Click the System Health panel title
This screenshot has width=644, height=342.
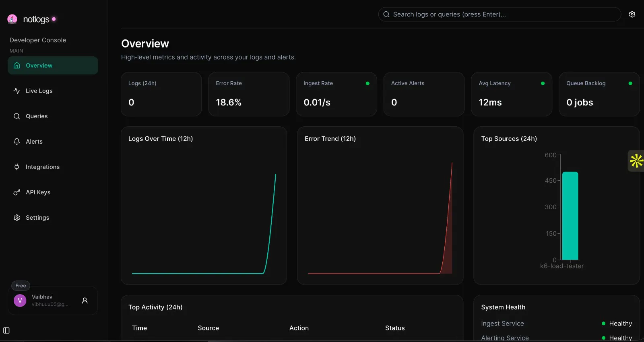click(x=503, y=307)
